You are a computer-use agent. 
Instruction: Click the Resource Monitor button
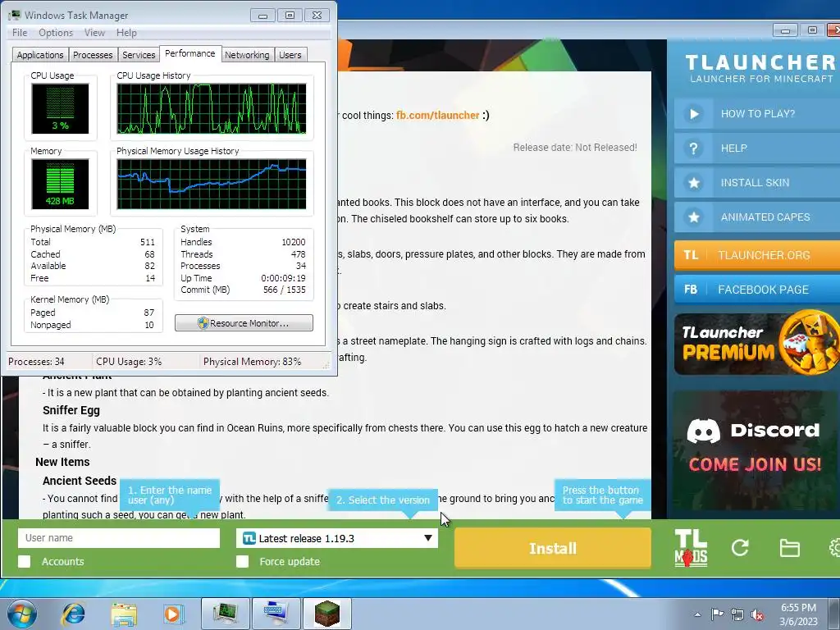(244, 323)
